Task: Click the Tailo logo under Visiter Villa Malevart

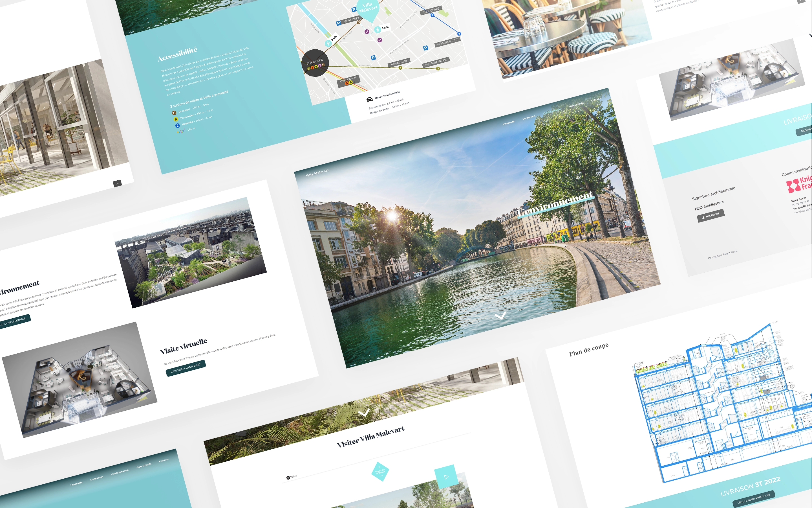Action: tap(291, 477)
